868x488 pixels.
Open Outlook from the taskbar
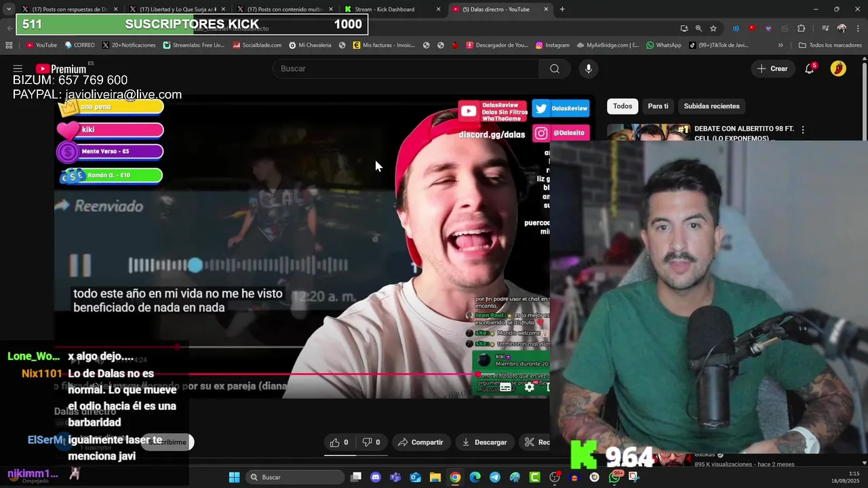coord(415,477)
